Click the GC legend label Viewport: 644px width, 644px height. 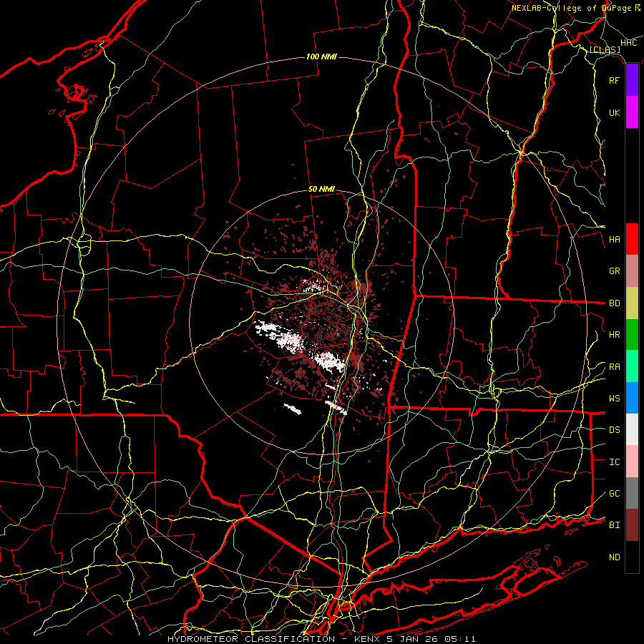615,494
